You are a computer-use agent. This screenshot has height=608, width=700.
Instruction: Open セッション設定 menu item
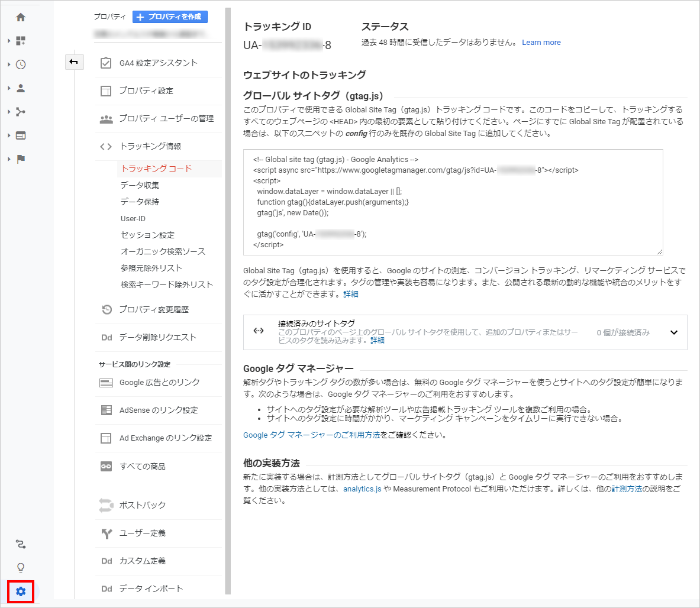click(x=147, y=235)
